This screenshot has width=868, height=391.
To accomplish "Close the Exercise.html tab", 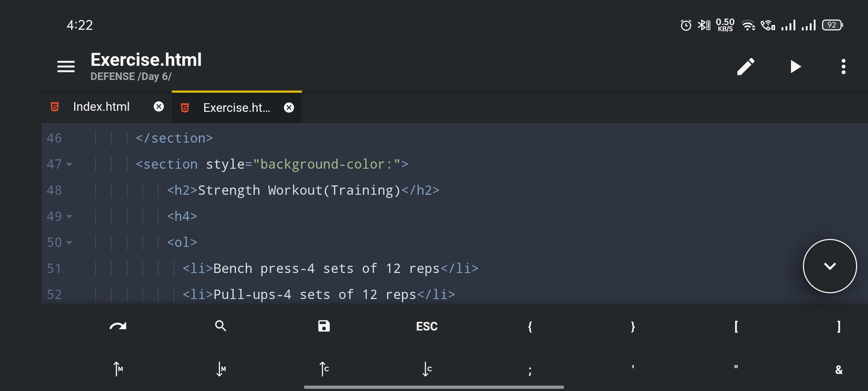I will click(289, 108).
